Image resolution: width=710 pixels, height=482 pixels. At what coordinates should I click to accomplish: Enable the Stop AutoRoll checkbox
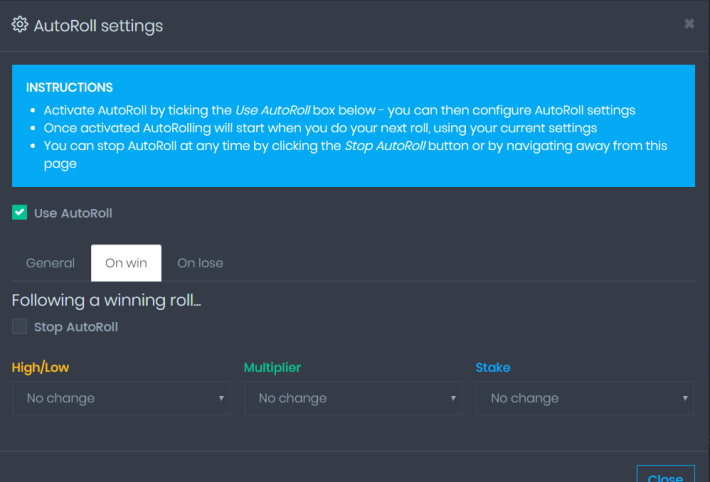pyautogui.click(x=19, y=326)
